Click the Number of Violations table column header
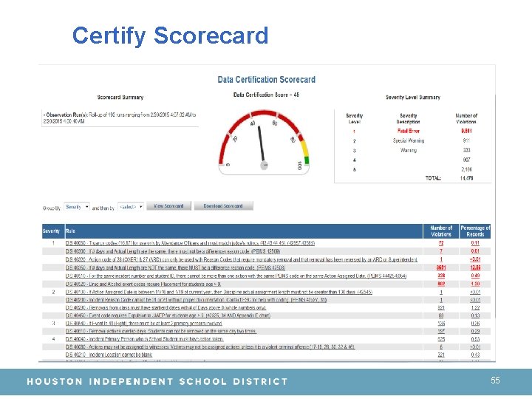This screenshot has width=532, height=399. 441,231
